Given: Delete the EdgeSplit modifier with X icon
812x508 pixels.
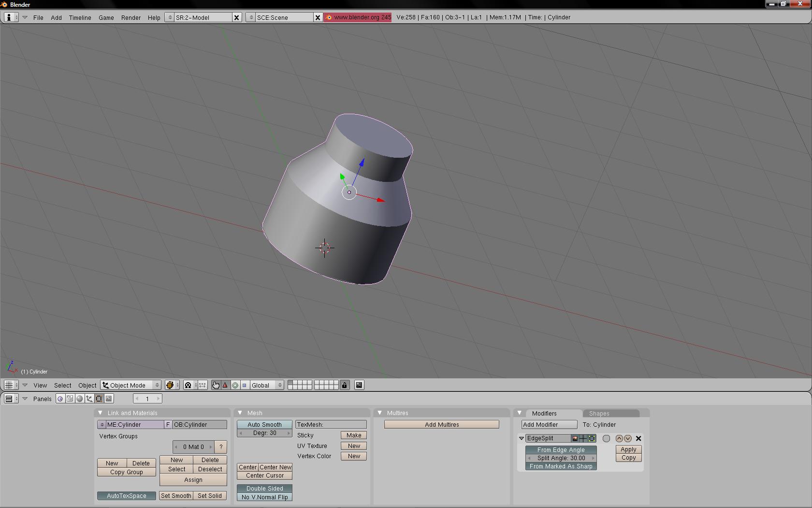Looking at the screenshot, I should (638, 438).
